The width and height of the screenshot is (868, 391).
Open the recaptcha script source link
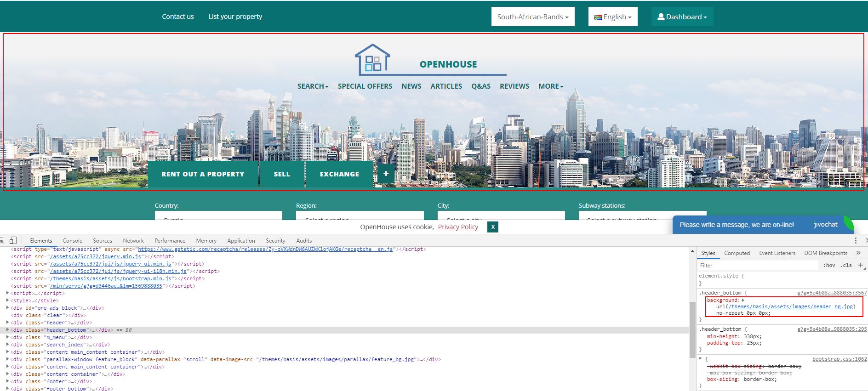pyautogui.click(x=265, y=249)
